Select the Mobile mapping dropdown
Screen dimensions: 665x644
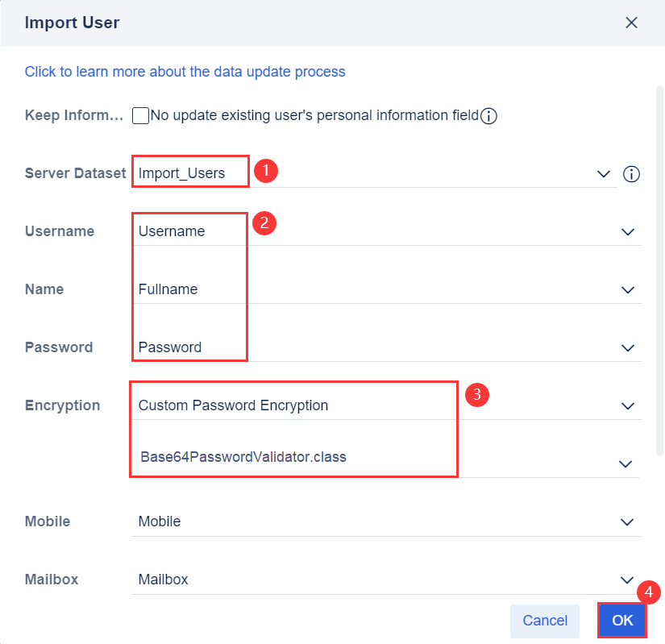627,521
